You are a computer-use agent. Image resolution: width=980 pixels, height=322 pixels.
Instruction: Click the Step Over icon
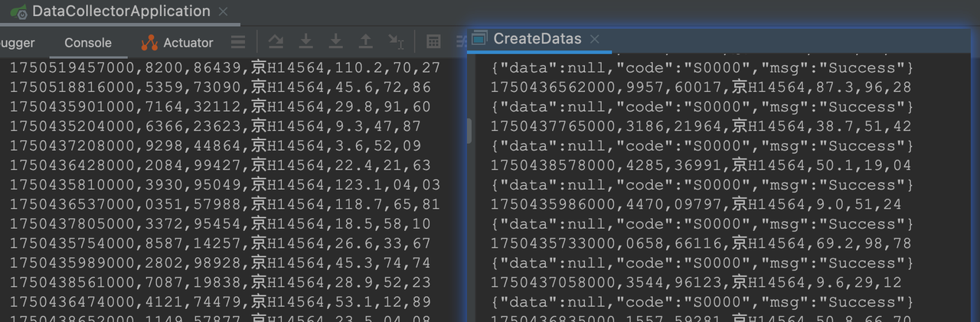point(276,41)
